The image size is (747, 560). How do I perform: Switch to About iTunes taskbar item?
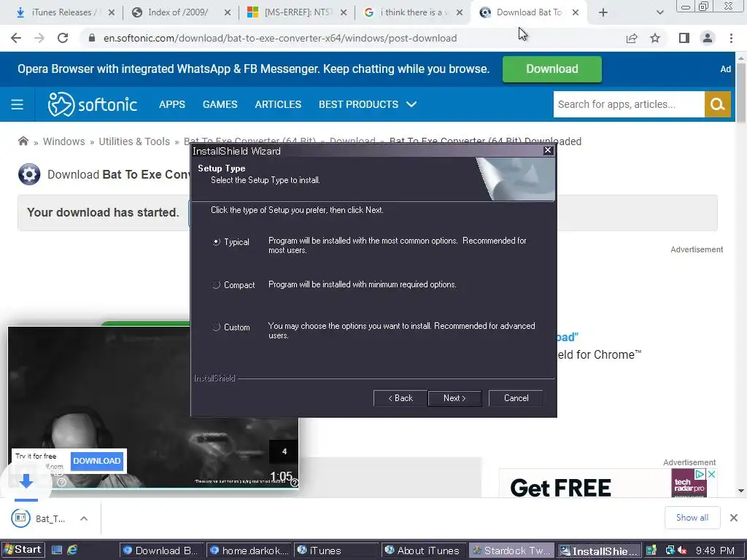[x=423, y=551]
